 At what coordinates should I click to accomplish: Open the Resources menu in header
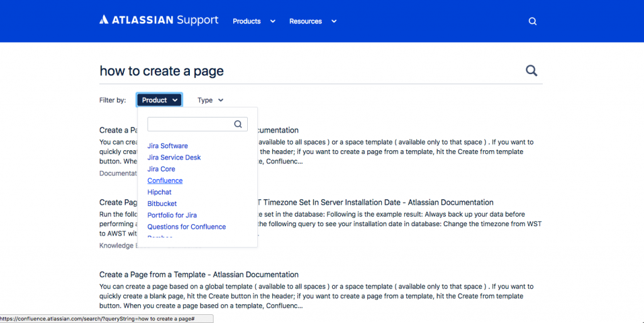[313, 21]
